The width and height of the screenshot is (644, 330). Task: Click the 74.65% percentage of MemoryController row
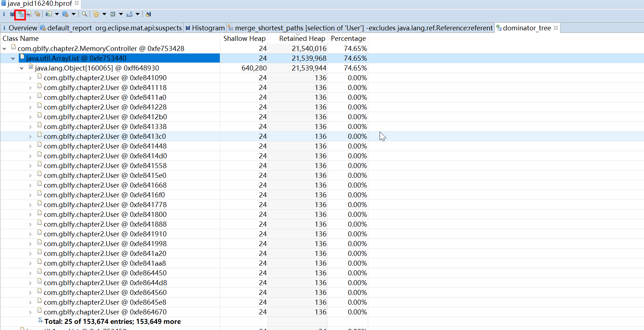(355, 48)
